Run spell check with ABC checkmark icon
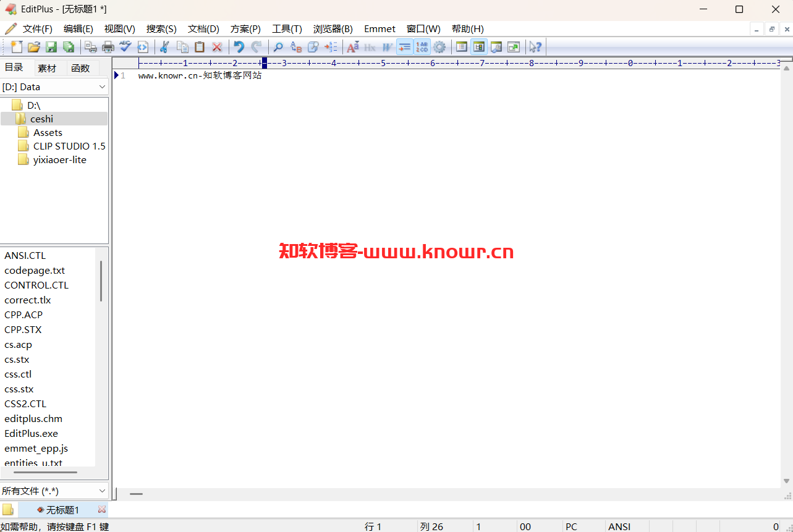This screenshot has width=793, height=532. (x=125, y=47)
